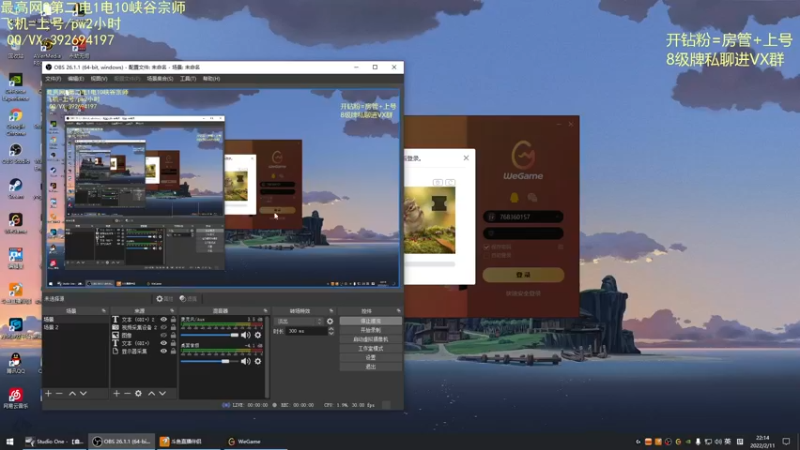Screen dimensions: 800x450
Task: Click the WeGame password input field
Action: [523, 233]
